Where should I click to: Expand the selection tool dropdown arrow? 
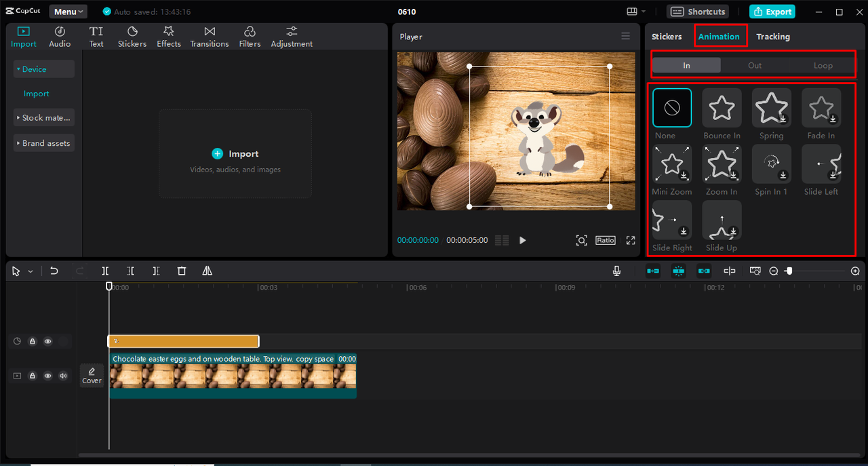tap(31, 271)
